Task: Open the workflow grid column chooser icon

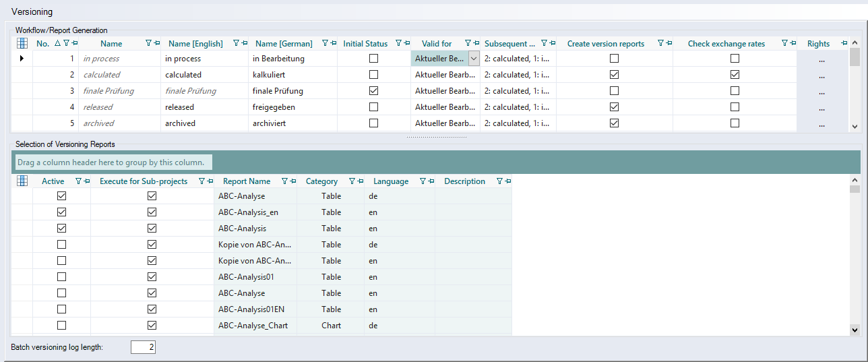Action: [22, 43]
